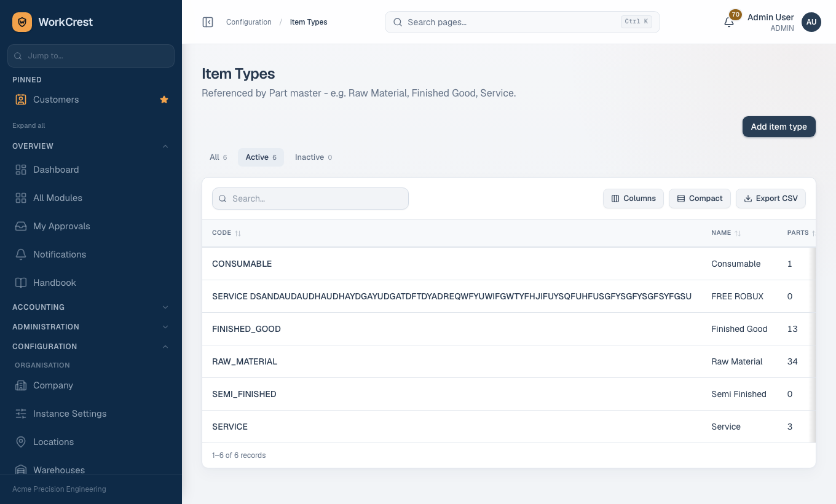Image resolution: width=836 pixels, height=504 pixels.
Task: Switch to the All tab
Action: coord(218,157)
